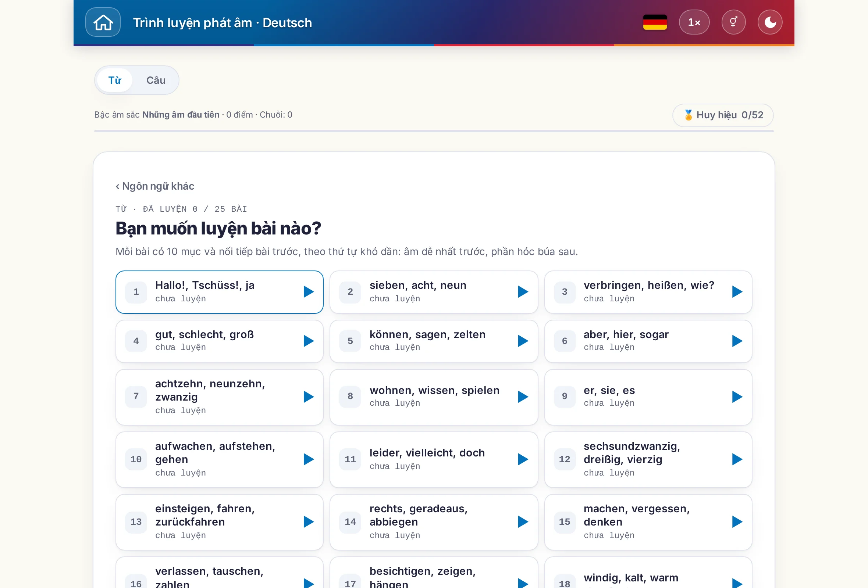This screenshot has width=868, height=588.
Task: Play lesson 16 verlassen, tauschen, zahlen
Action: pyautogui.click(x=309, y=583)
